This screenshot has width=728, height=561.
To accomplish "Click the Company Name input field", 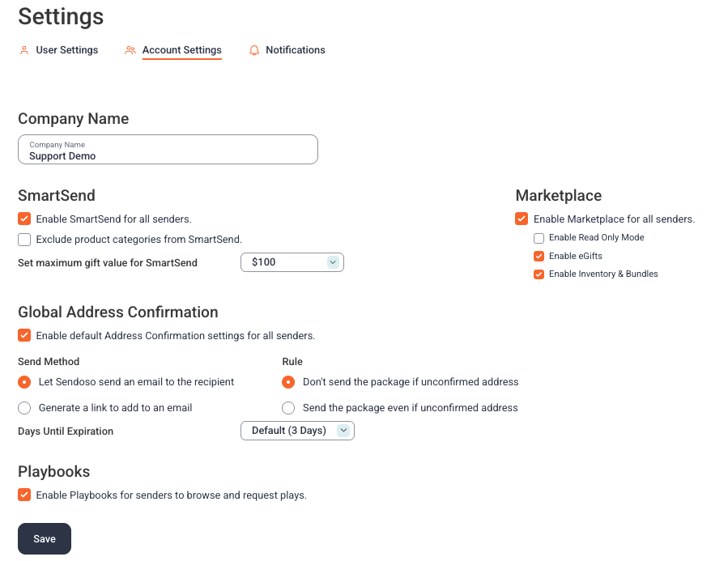I will tap(168, 150).
